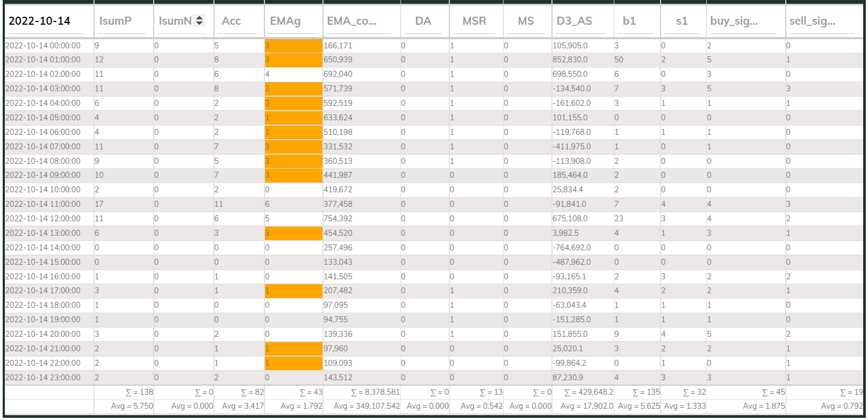
Task: Sort by the IsumP column header
Action: tap(116, 21)
